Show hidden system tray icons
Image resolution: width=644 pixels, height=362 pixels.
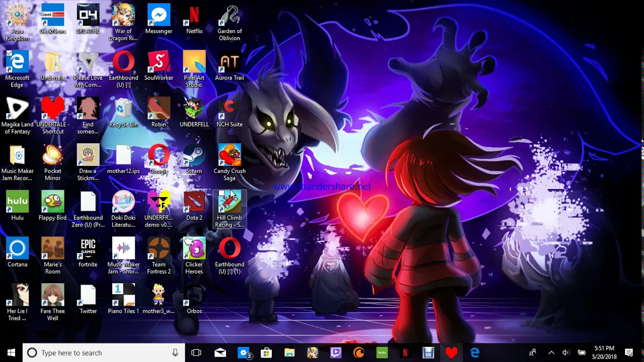(x=551, y=353)
